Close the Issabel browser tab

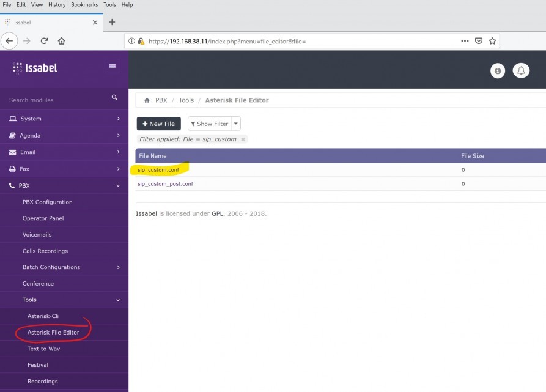[x=95, y=23]
